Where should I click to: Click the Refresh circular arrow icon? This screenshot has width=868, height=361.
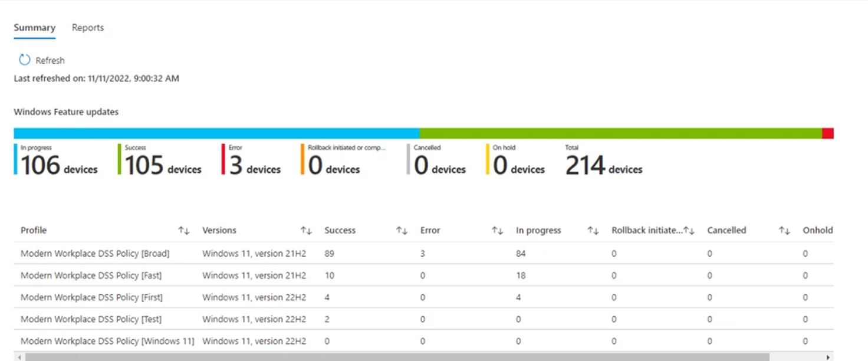pyautogui.click(x=24, y=60)
